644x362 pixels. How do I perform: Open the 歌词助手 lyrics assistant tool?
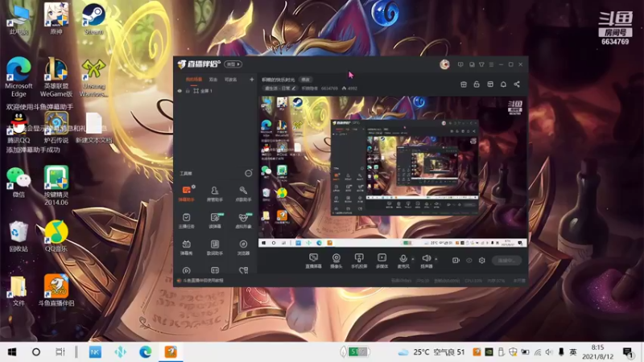pyautogui.click(x=214, y=248)
